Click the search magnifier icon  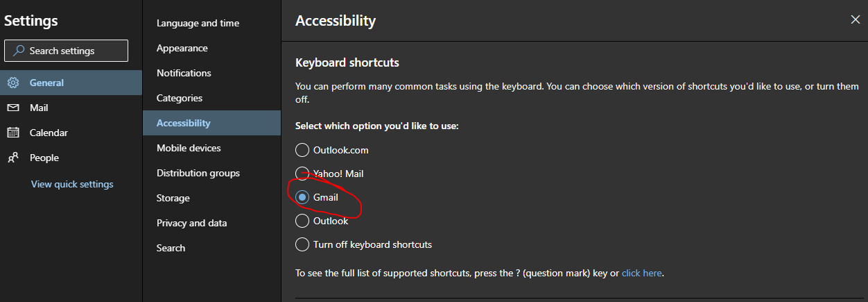tap(19, 51)
